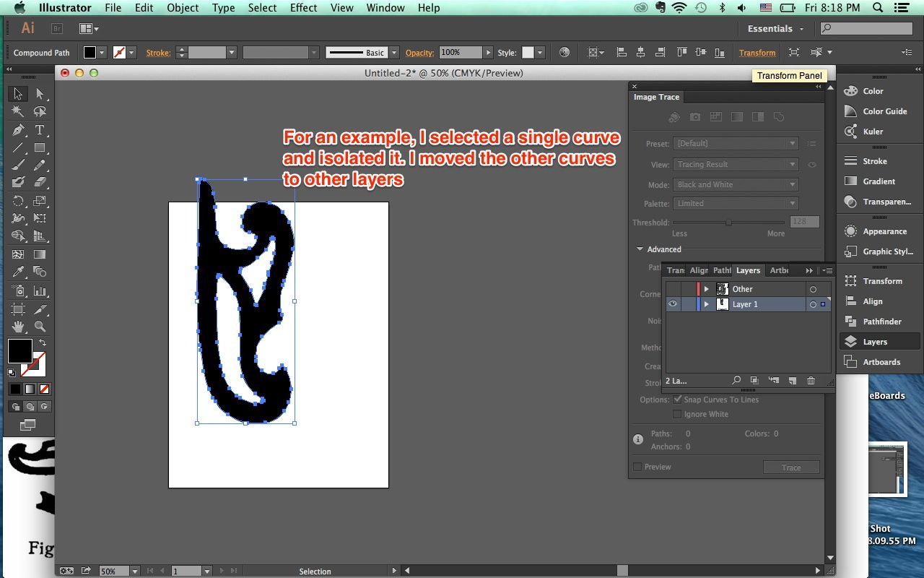Pick the Magic Wand tool

click(18, 112)
